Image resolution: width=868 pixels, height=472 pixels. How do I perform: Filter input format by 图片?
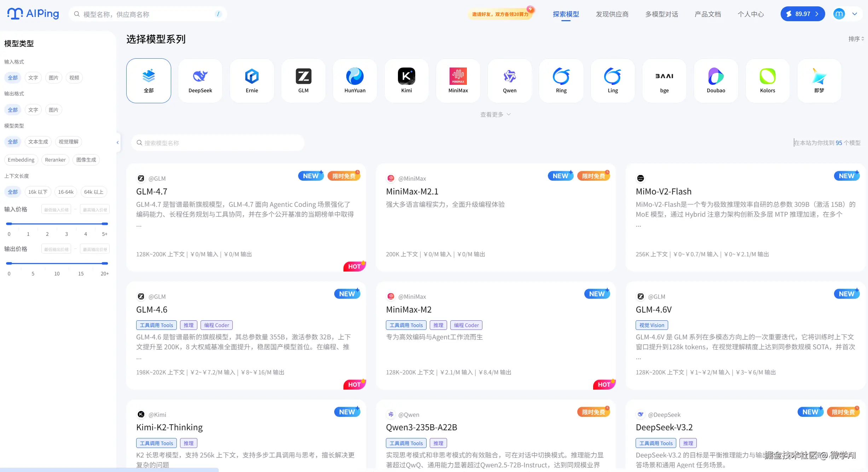click(53, 78)
